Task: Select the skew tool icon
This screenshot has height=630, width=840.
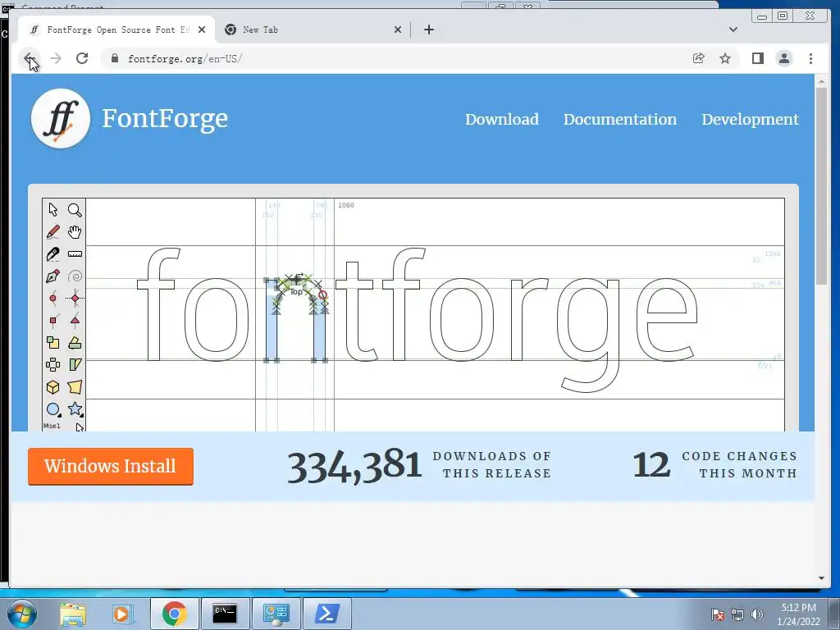Action: [75, 365]
